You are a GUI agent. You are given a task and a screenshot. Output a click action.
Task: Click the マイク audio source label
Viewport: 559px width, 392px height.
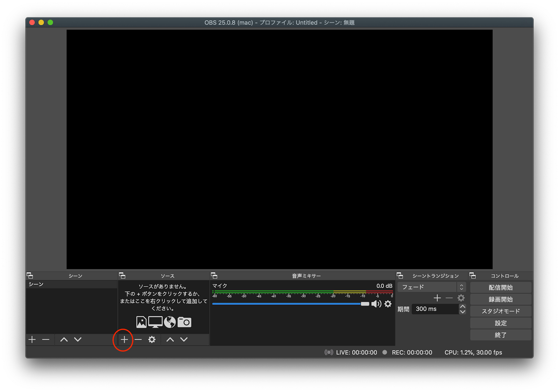pyautogui.click(x=220, y=286)
